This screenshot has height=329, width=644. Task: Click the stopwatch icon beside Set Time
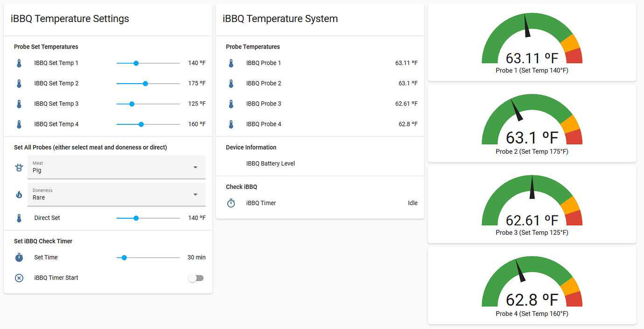pyautogui.click(x=19, y=257)
